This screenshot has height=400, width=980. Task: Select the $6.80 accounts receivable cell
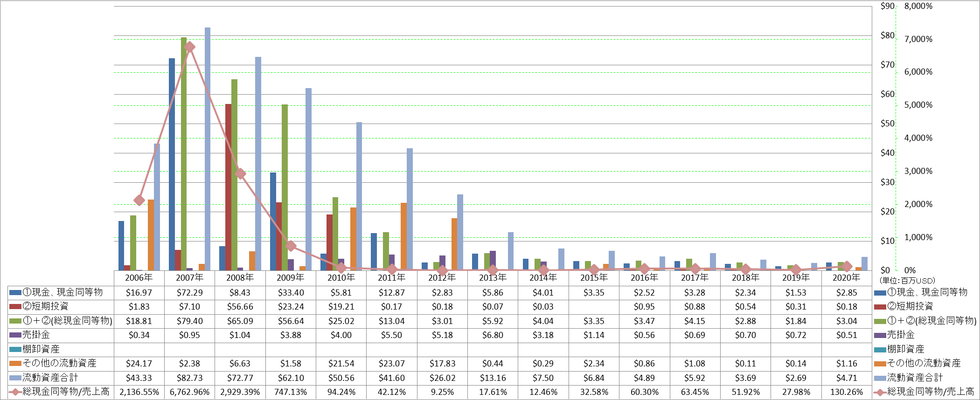[493, 335]
